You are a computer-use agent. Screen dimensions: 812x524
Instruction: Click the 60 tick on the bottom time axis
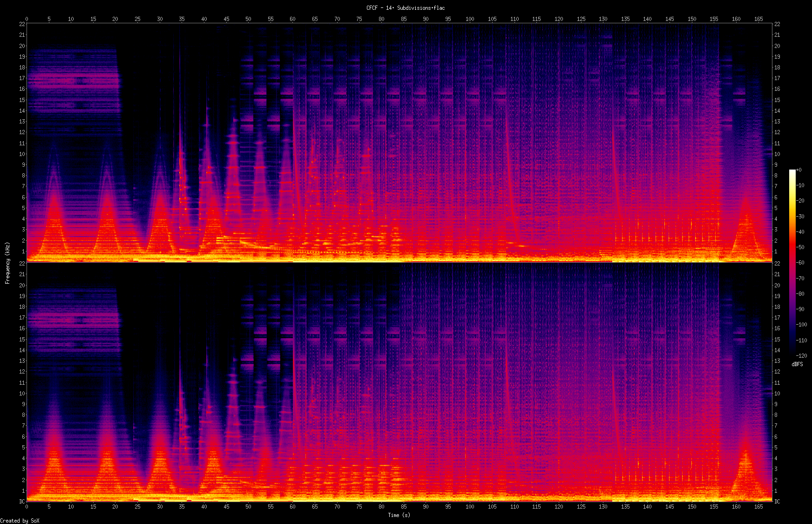292,506
